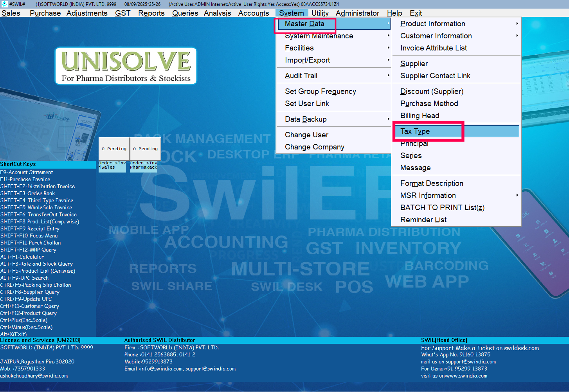Open Billing Head

tap(456, 116)
